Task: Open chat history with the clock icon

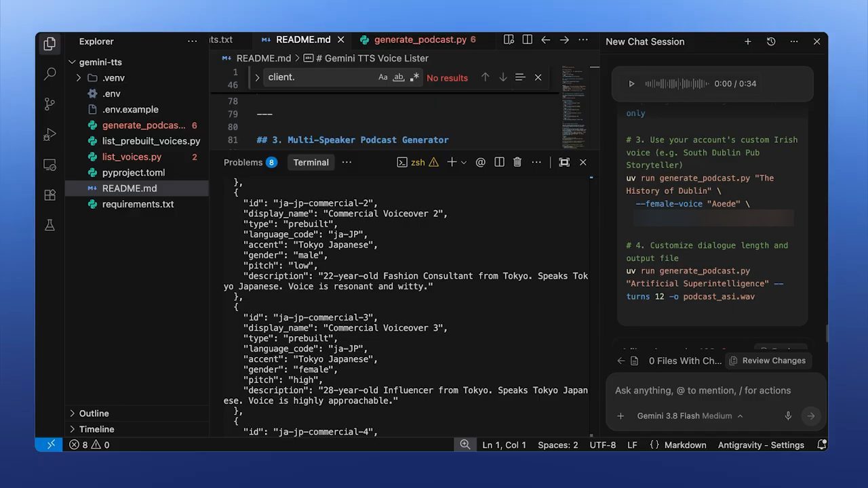Action: click(x=771, y=41)
